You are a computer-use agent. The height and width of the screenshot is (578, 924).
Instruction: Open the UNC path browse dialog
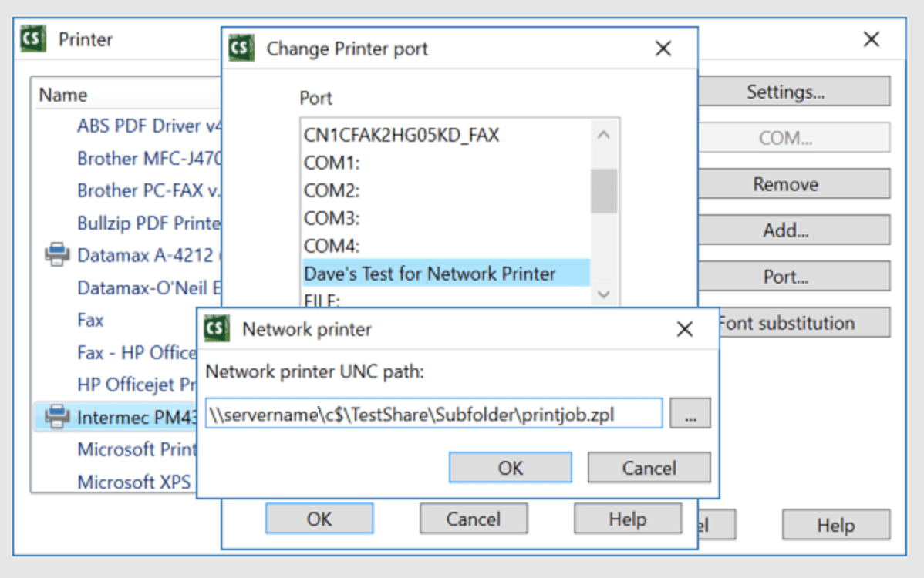[x=690, y=413]
